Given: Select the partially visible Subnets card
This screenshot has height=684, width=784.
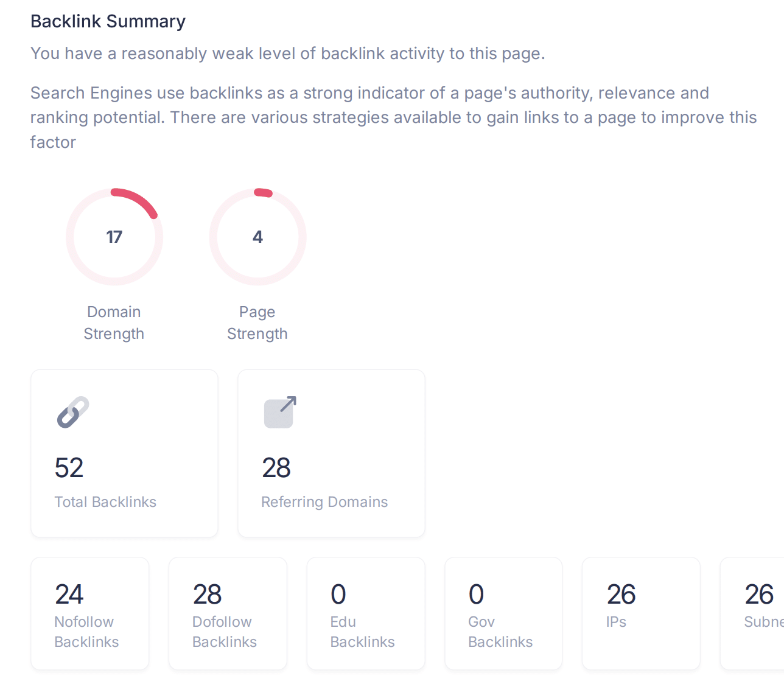Looking at the screenshot, I should pos(752,613).
